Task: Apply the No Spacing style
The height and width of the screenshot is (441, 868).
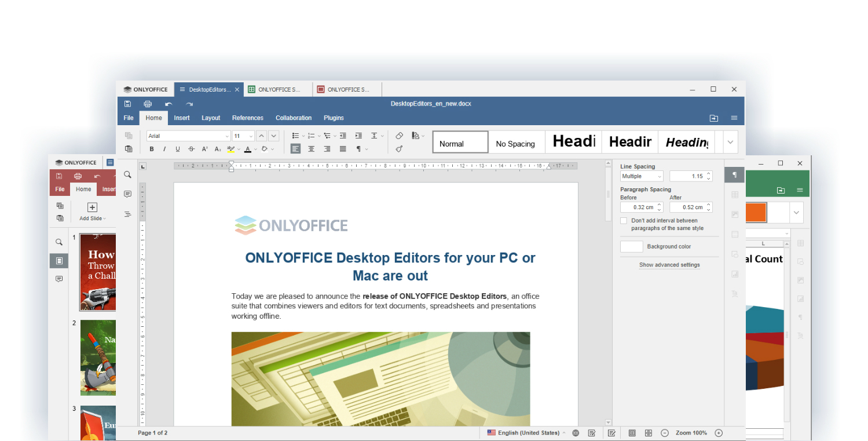Action: 516,142
